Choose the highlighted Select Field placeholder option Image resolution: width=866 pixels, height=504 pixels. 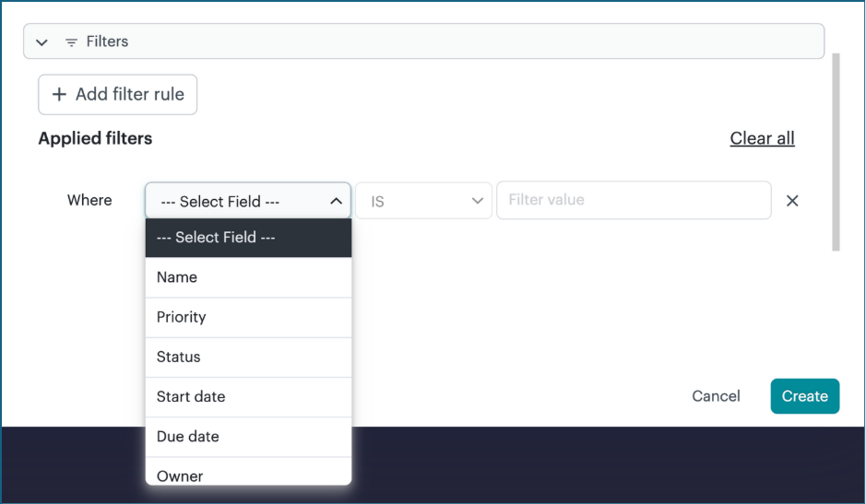coord(248,238)
